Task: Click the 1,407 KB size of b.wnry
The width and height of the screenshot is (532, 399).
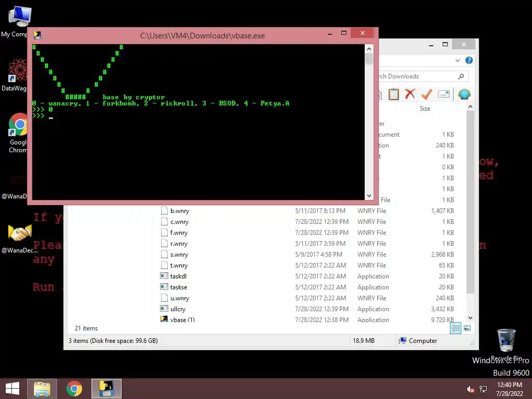Action: coord(443,211)
